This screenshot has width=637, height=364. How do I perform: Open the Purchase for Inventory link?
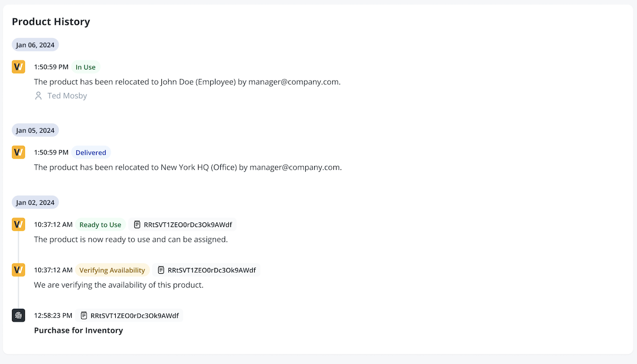78,330
